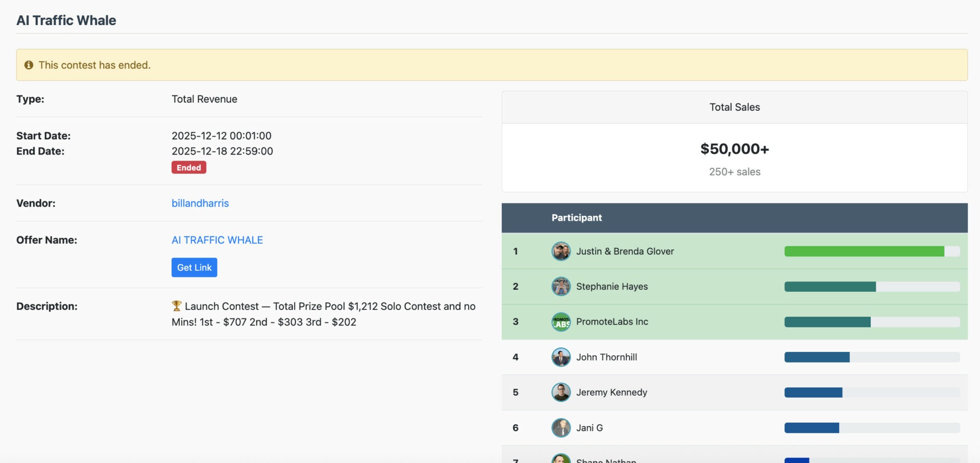Click John Thornhill's blue progress bar
Screen dimensions: 980x463
[817, 357]
